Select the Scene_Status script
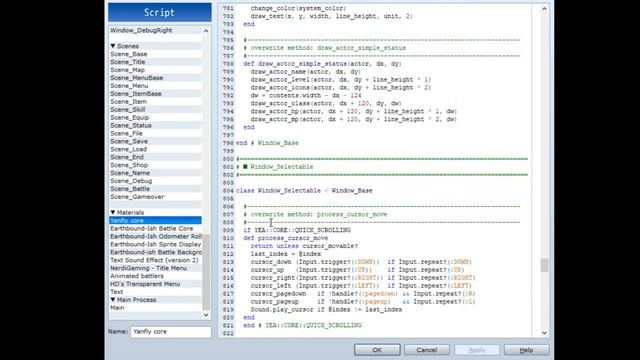Image resolution: width=640 pixels, height=360 pixels. click(x=156, y=125)
